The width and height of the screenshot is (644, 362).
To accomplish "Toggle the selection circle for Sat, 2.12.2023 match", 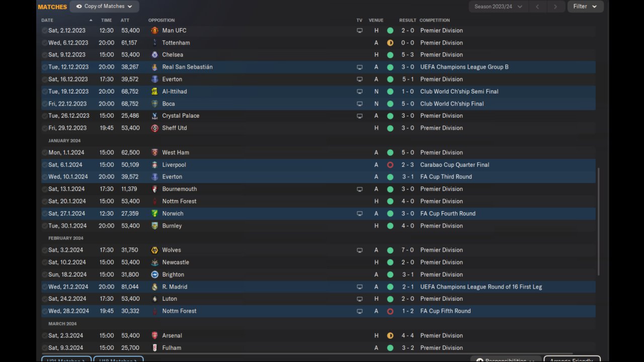I will 45,31.
